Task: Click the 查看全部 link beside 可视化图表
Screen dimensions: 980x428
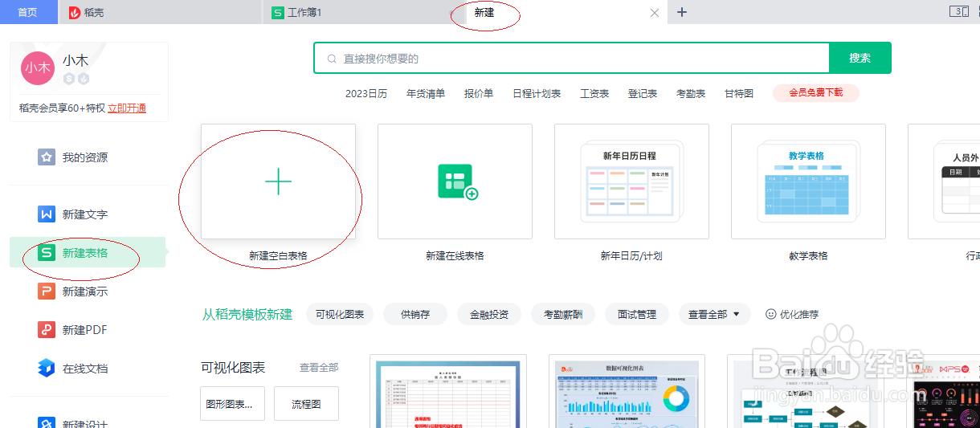Action: [319, 367]
